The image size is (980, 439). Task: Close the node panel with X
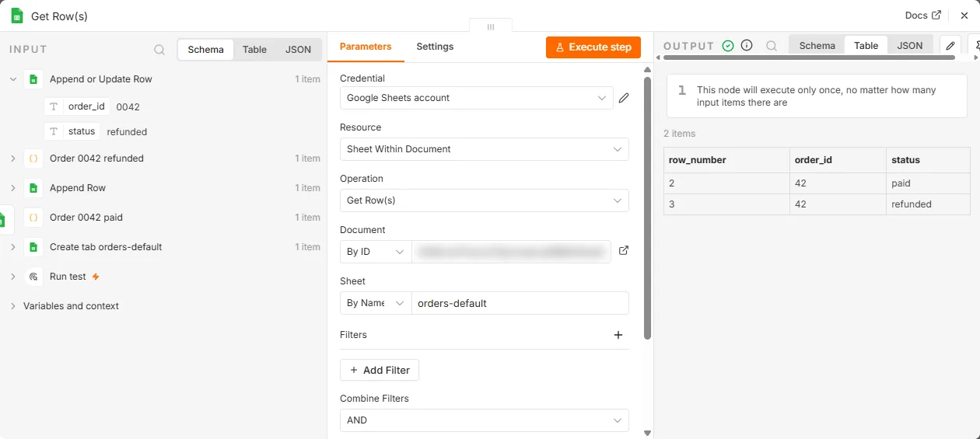pyautogui.click(x=964, y=16)
